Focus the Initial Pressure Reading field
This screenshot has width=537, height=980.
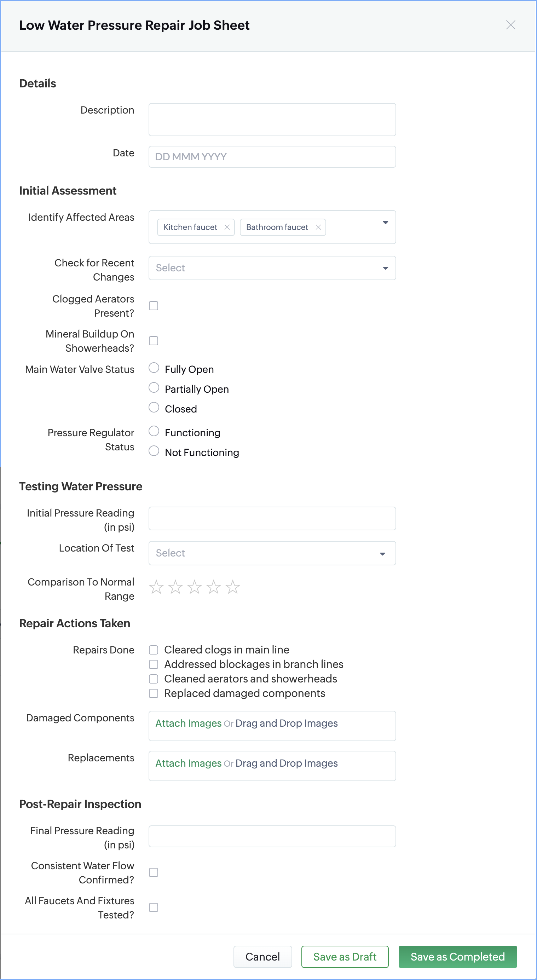coord(272,519)
